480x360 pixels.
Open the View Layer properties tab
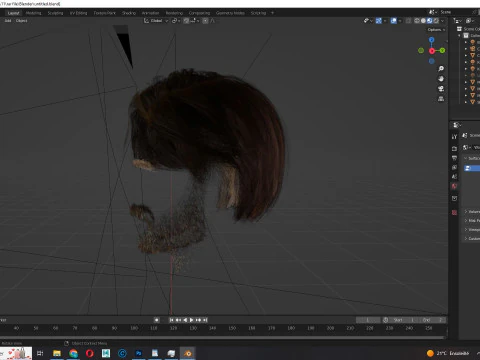click(x=454, y=167)
